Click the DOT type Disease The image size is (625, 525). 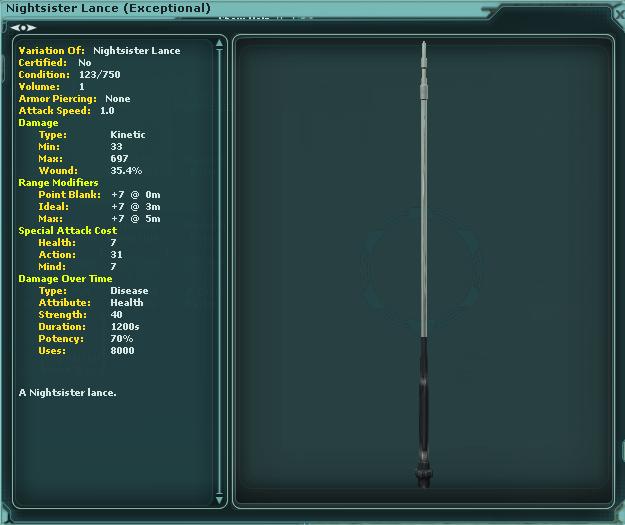[129, 291]
